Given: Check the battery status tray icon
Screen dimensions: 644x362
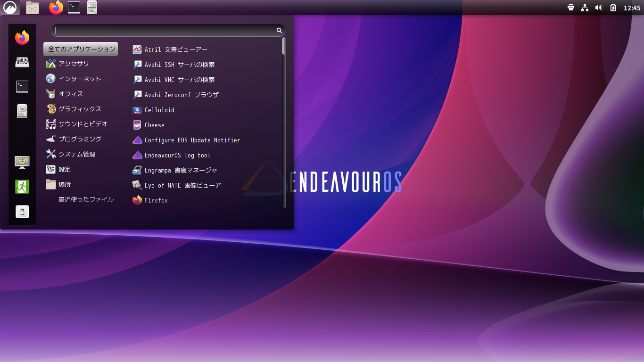Looking at the screenshot, I should click(613, 8).
